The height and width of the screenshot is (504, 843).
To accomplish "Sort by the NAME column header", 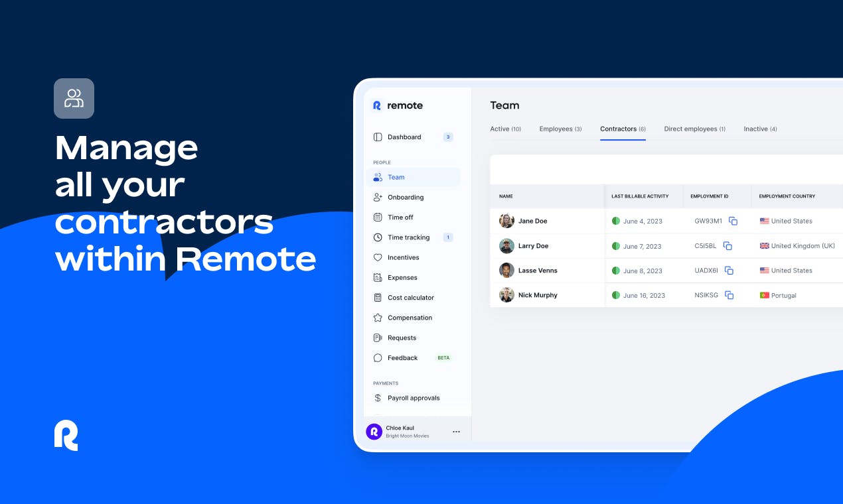I will click(506, 196).
